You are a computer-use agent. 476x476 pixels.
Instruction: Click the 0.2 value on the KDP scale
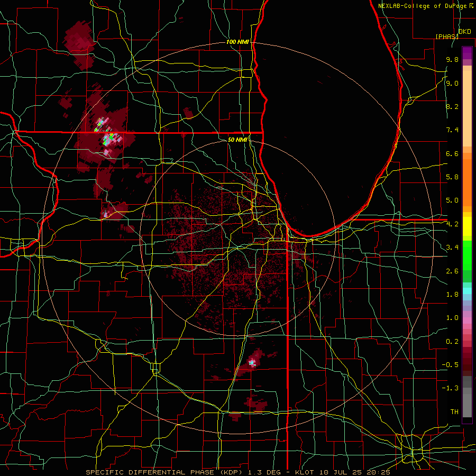(452, 342)
